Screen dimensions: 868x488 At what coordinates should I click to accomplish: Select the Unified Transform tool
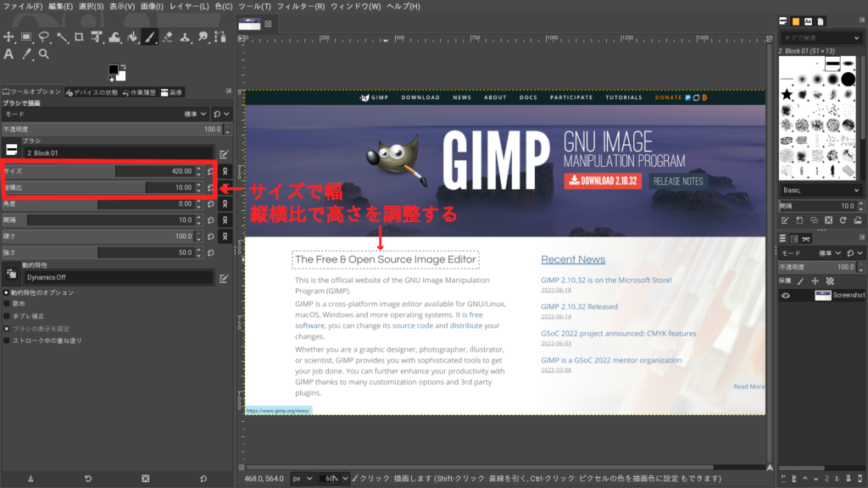[x=97, y=37]
